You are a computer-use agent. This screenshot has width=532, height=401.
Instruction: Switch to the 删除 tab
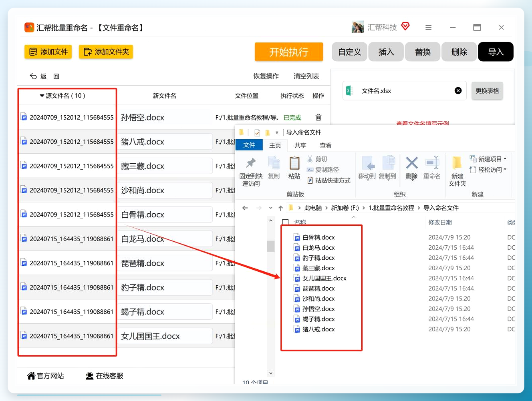coord(459,52)
